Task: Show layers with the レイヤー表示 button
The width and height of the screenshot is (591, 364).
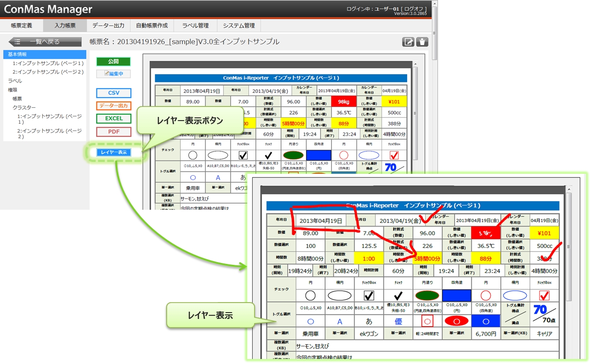Action: click(x=114, y=152)
